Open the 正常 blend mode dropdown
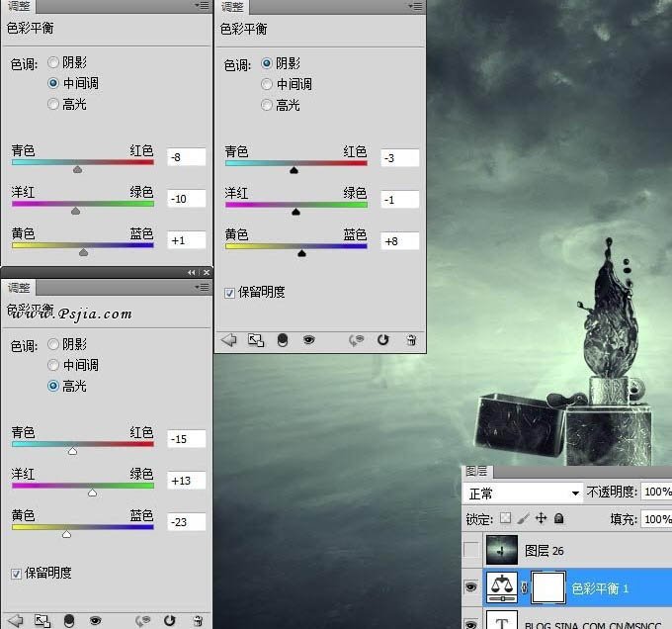Viewport: 672px width, 629px height. [x=524, y=493]
